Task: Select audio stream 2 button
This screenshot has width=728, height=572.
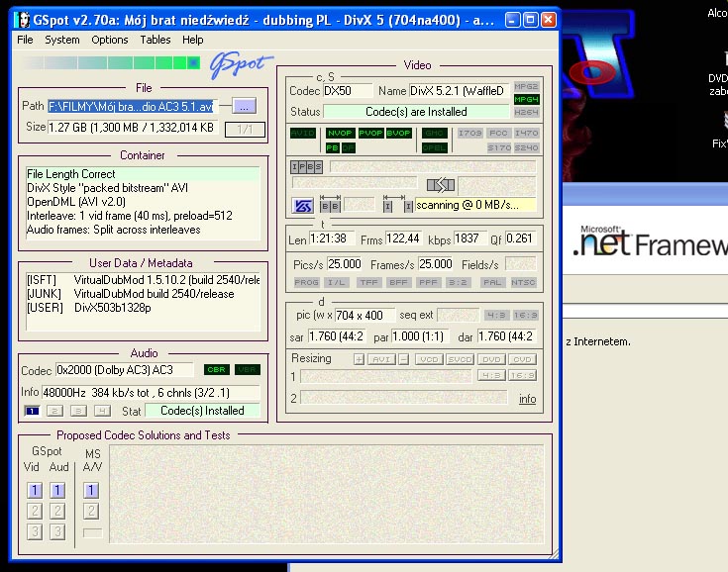Action: pyautogui.click(x=54, y=411)
